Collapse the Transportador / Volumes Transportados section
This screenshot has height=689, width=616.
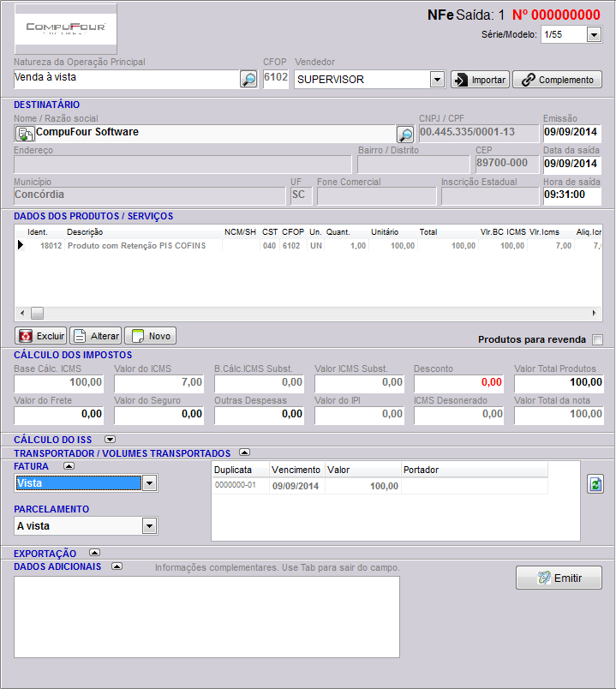tap(244, 452)
